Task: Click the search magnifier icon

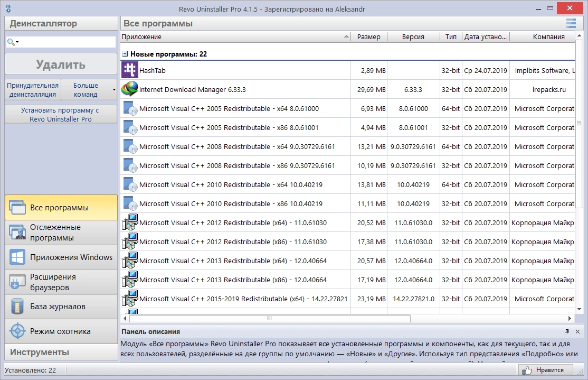Action: click(x=11, y=42)
